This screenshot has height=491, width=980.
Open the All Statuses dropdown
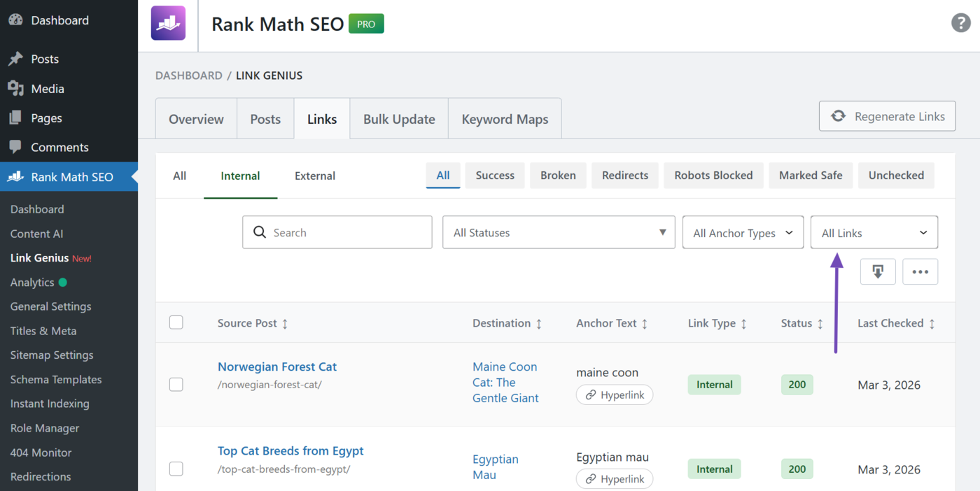click(558, 232)
